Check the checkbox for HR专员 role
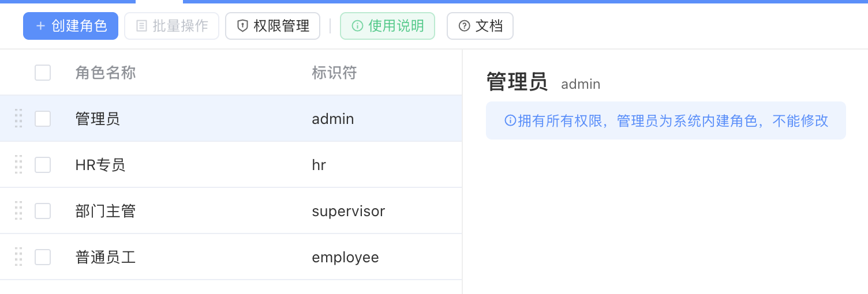 (x=43, y=165)
